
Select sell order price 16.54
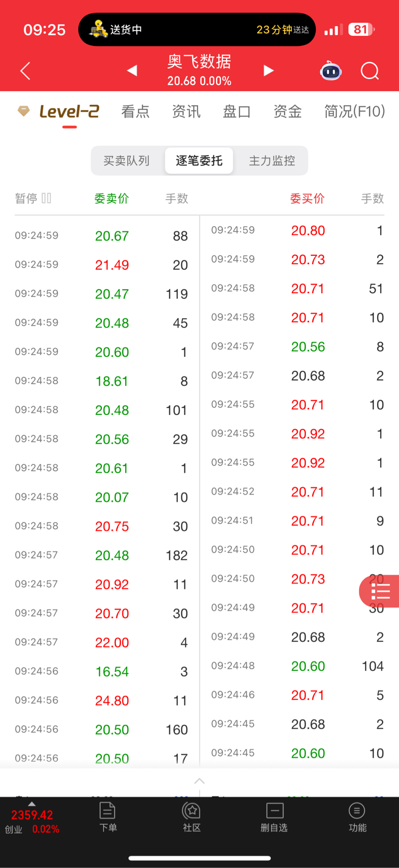coord(112,671)
